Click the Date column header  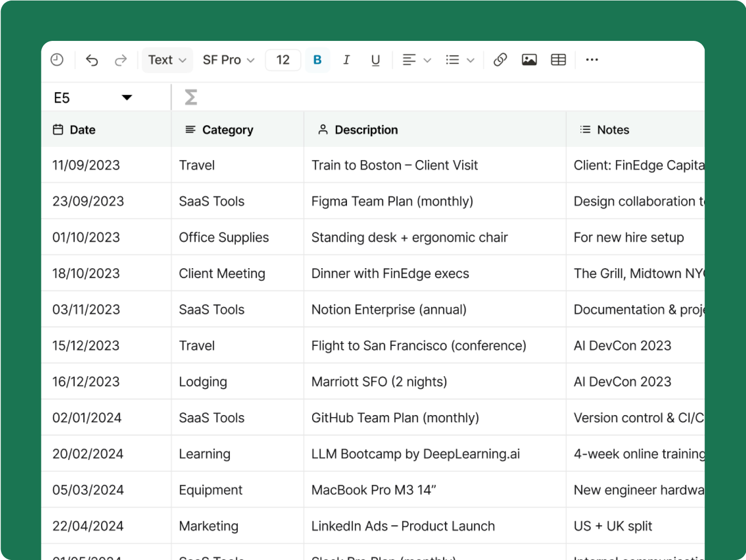tap(106, 130)
